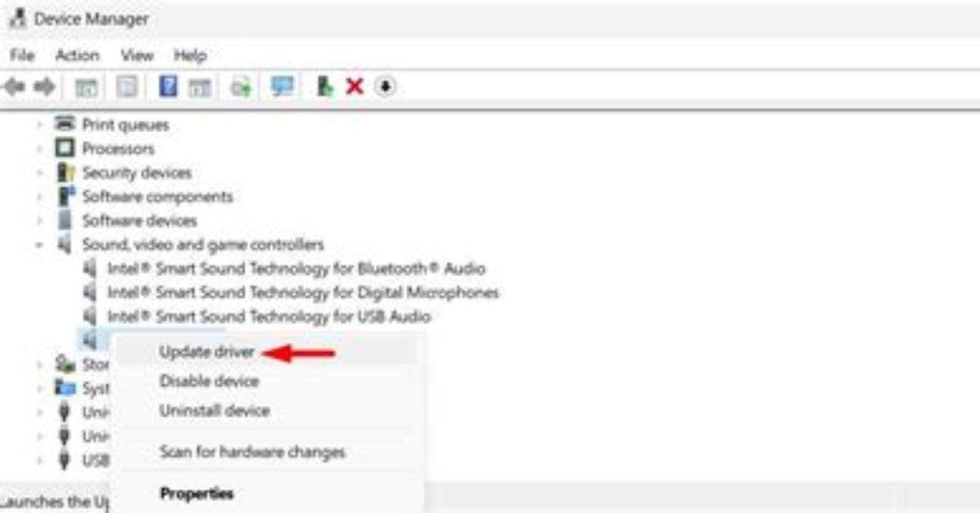Click the Scan for hardware changes monitor icon
This screenshot has height=513, width=980.
283,86
